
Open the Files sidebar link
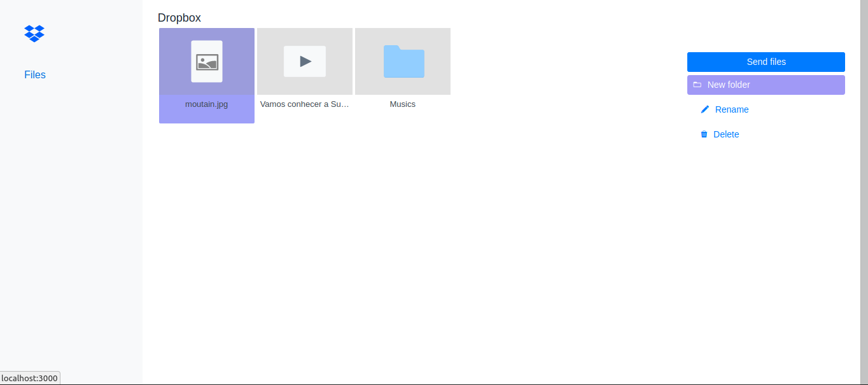[x=35, y=74]
